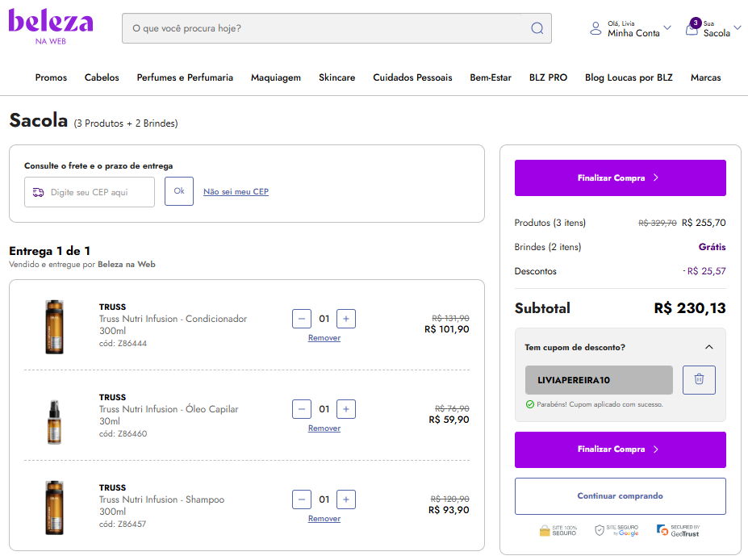The height and width of the screenshot is (560, 748).
Task: Click Truss Nutri Infusion - Condicionador name
Action: [x=173, y=325]
